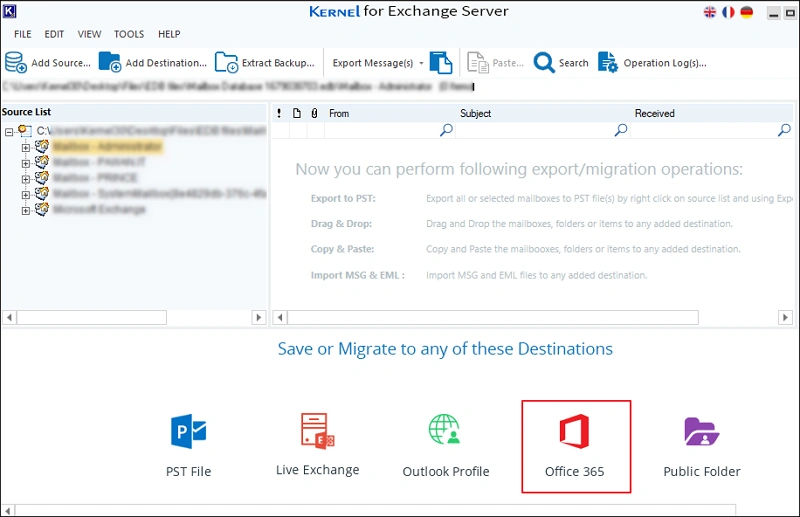This screenshot has height=517, width=800.
Task: Click the Subject column header
Action: 476,113
